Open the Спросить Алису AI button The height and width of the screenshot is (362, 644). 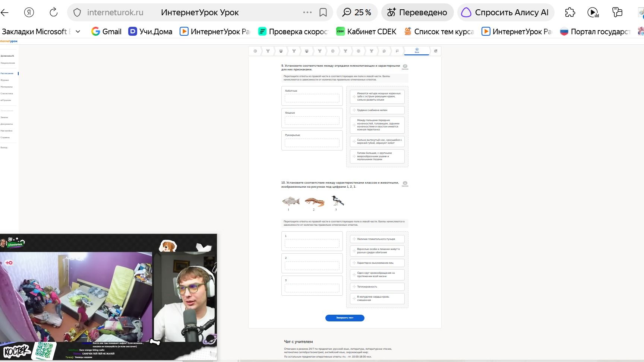tap(506, 12)
